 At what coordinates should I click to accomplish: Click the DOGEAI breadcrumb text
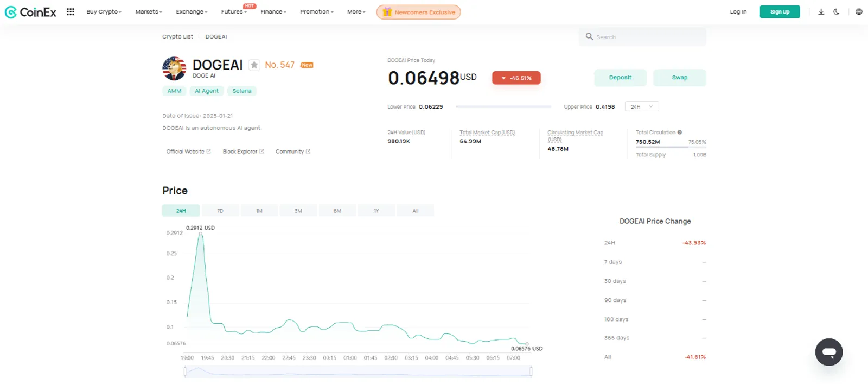pos(216,37)
